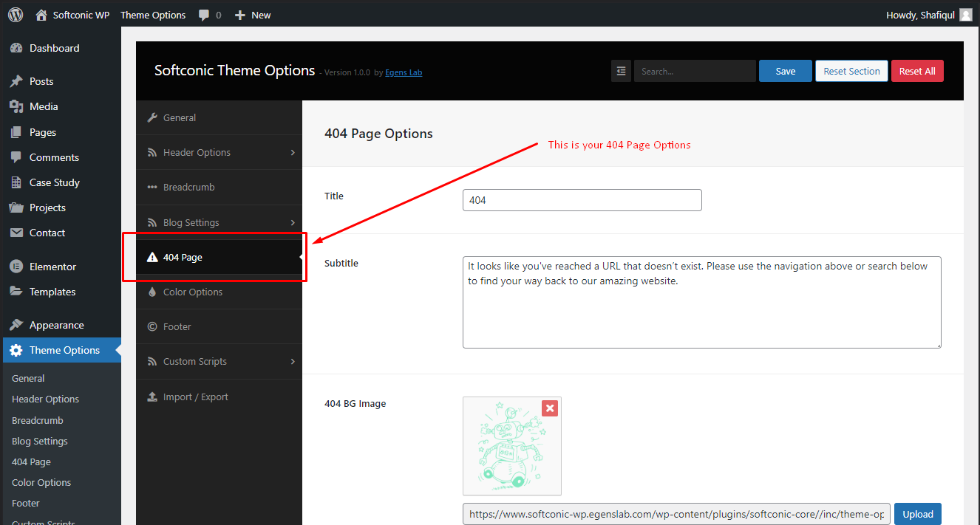
Task: Open the WordPress logo menu
Action: 16,15
